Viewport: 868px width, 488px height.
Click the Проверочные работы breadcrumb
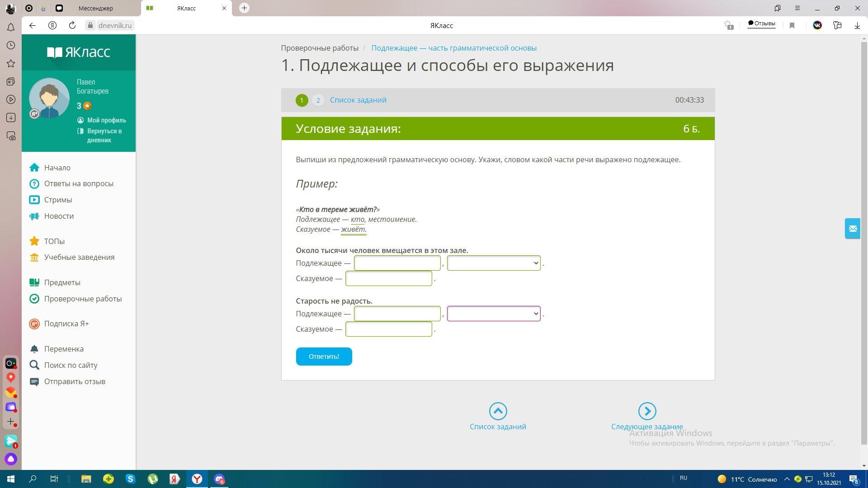click(x=320, y=48)
